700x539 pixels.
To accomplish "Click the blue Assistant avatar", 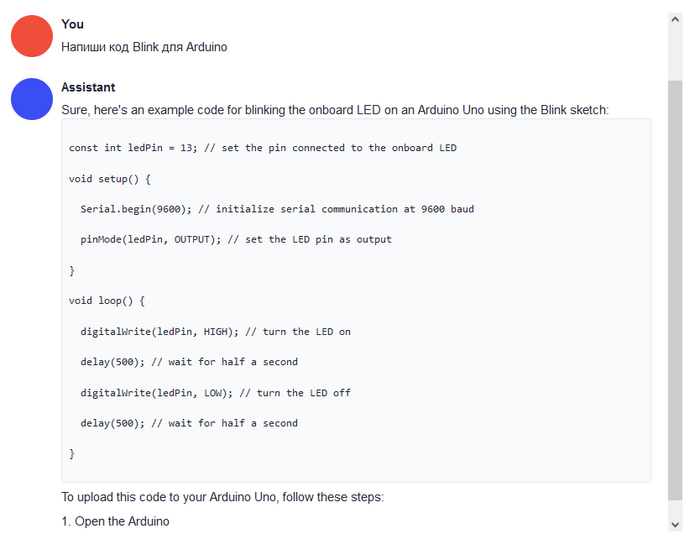I will pyautogui.click(x=31, y=99).
